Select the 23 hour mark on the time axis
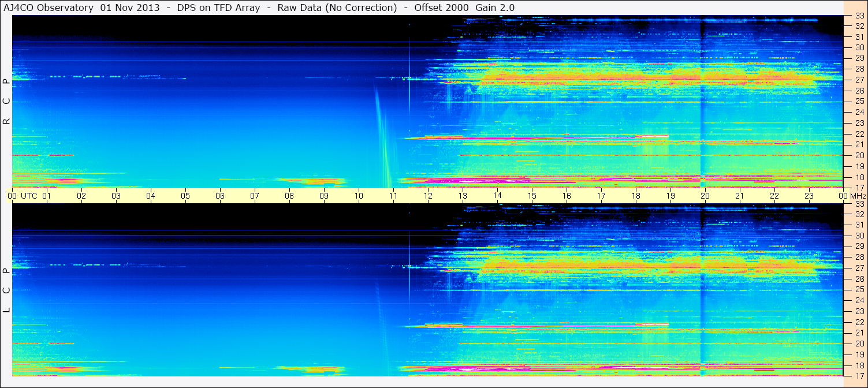This screenshot has width=868, height=388. [809, 196]
